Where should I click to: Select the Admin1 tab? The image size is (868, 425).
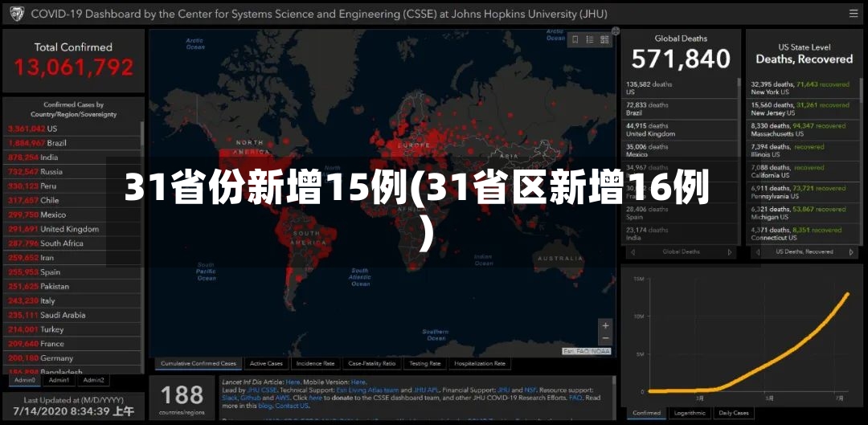pos(59,380)
